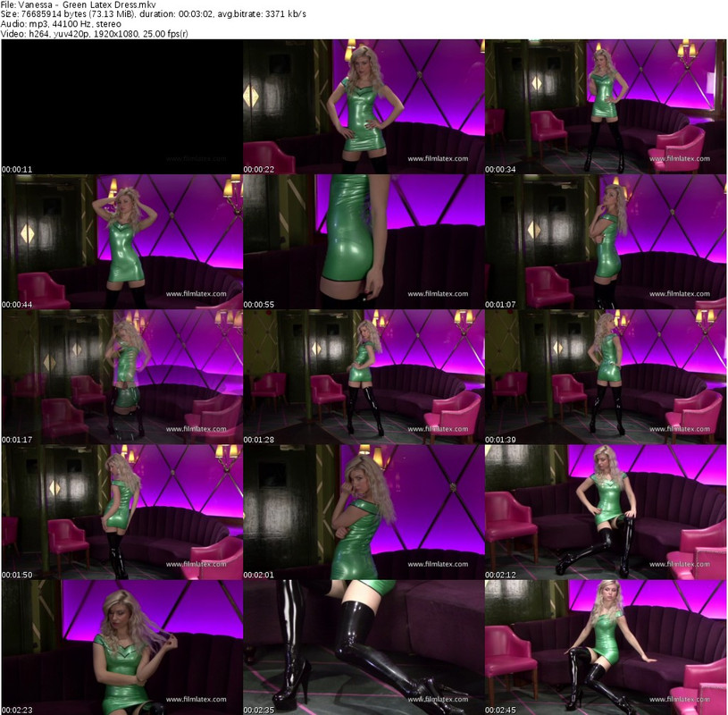Select the thumbnail stamped 00:00:34
The height and width of the screenshot is (715, 728).
(606, 107)
